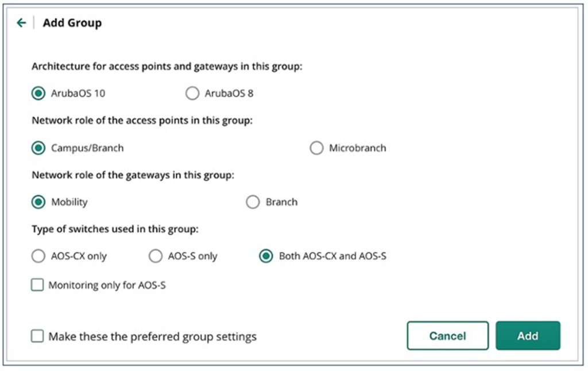Click the 'Type of switches used' heading
This screenshot has height=371, width=588.
(115, 229)
